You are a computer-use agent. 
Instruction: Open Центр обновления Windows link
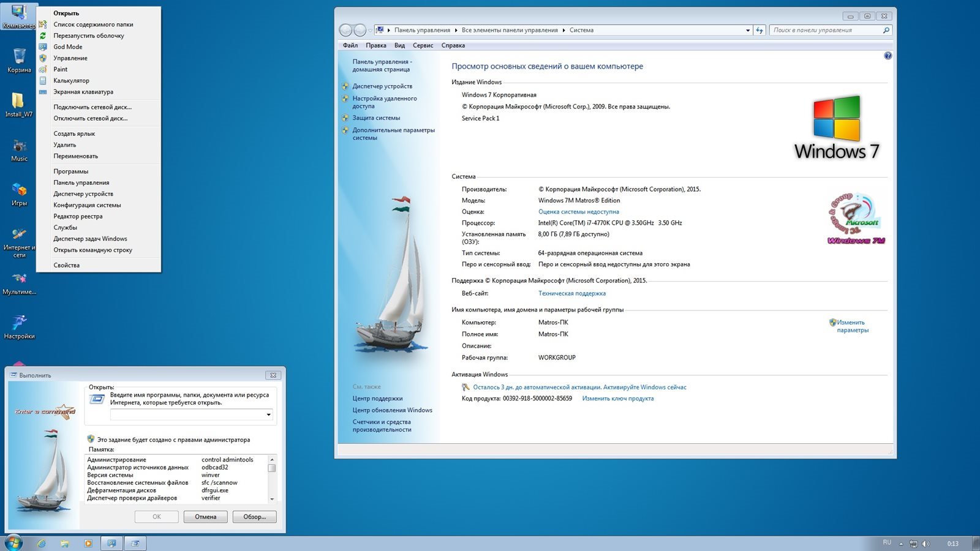coord(392,410)
